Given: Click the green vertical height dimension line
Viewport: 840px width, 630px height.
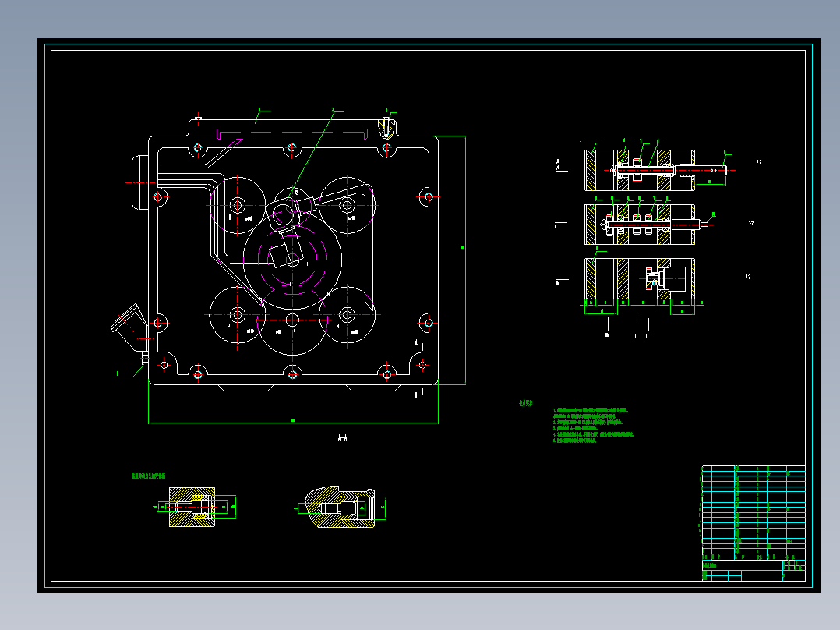Looking at the screenshot, I should click(465, 260).
